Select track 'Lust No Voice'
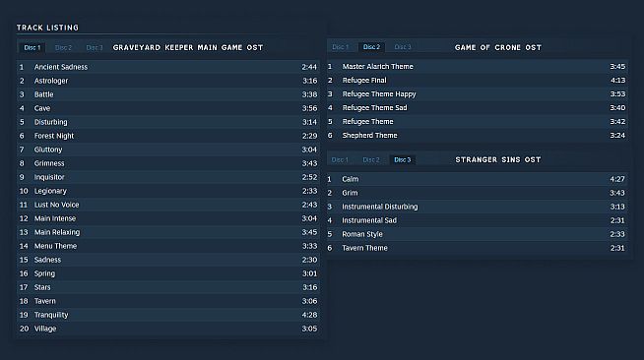This screenshot has height=360, width=644. point(168,205)
